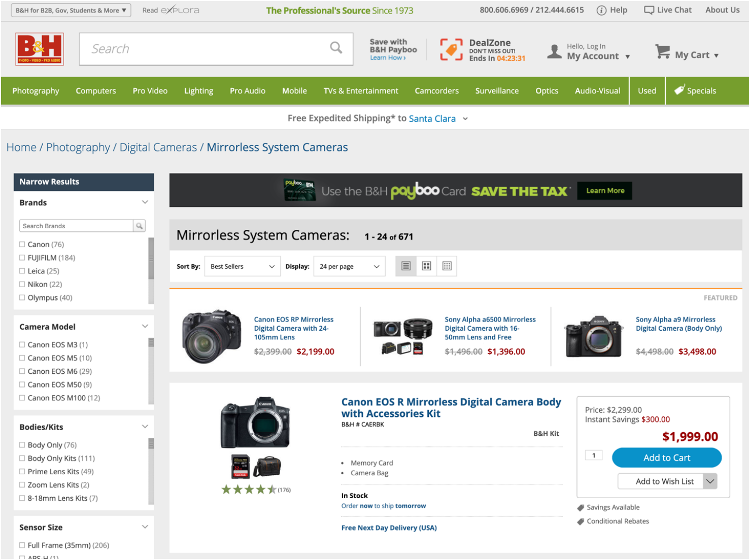Image resolution: width=749 pixels, height=560 pixels.
Task: Open the Sony Alpha a6500 featured thumbnail
Action: [x=403, y=336]
